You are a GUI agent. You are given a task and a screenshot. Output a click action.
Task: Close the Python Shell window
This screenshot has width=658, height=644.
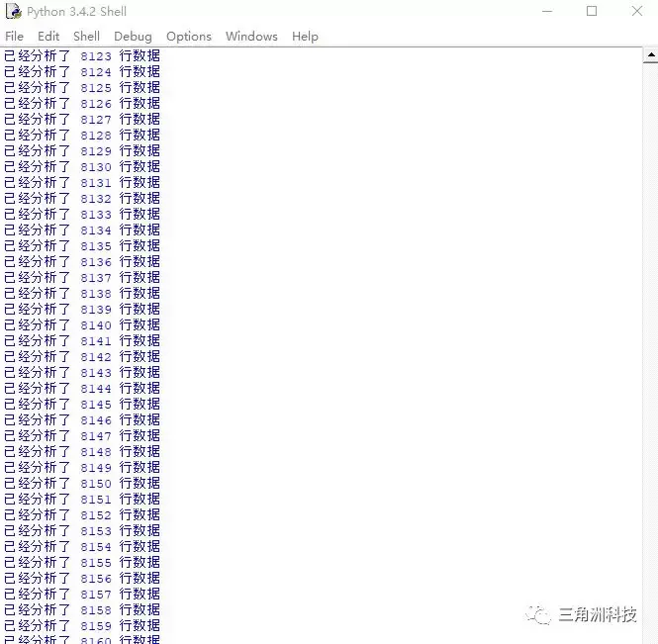tap(637, 11)
